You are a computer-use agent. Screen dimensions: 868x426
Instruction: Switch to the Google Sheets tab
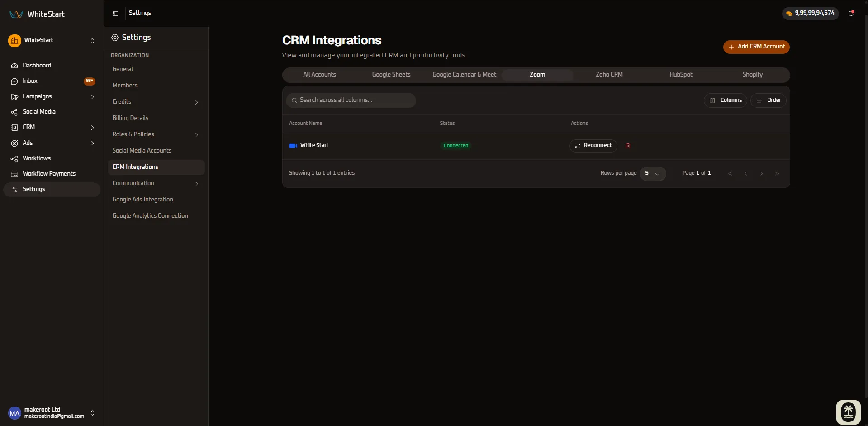point(391,75)
